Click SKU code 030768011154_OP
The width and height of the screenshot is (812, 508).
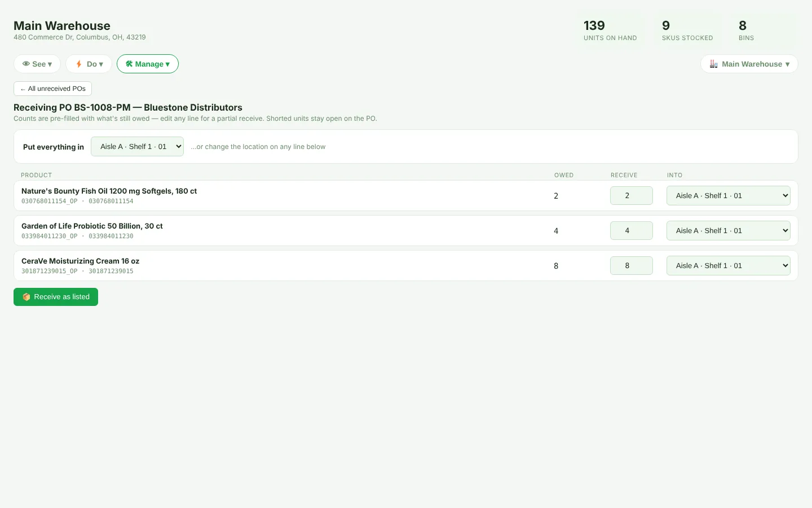[49, 202]
